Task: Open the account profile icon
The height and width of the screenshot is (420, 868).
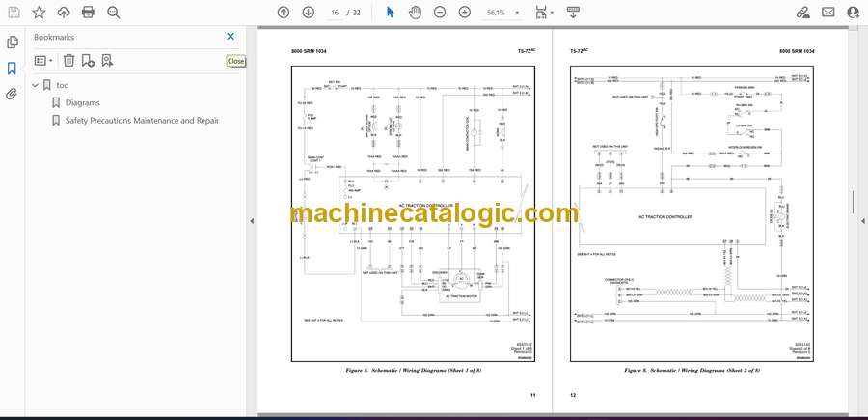Action: 854,13
